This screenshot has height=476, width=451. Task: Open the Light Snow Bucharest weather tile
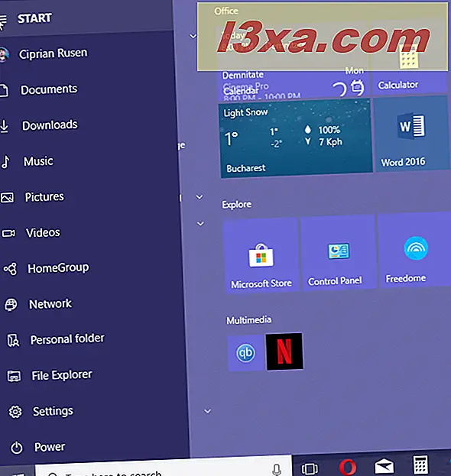(295, 139)
